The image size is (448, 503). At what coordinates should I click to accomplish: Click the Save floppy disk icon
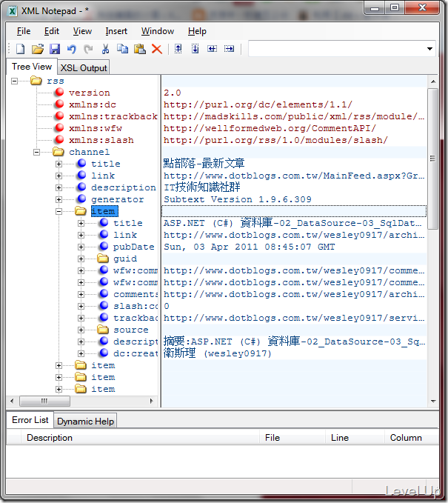[x=55, y=49]
